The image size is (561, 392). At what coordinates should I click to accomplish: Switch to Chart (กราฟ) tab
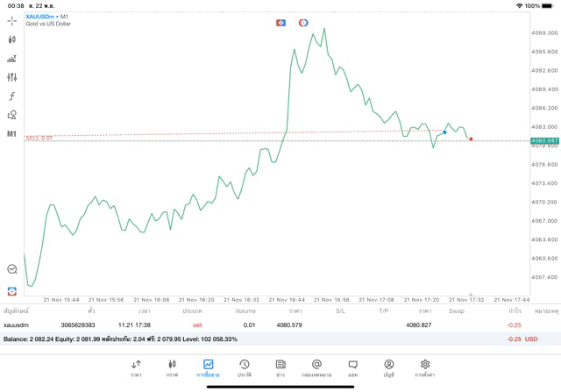172,367
